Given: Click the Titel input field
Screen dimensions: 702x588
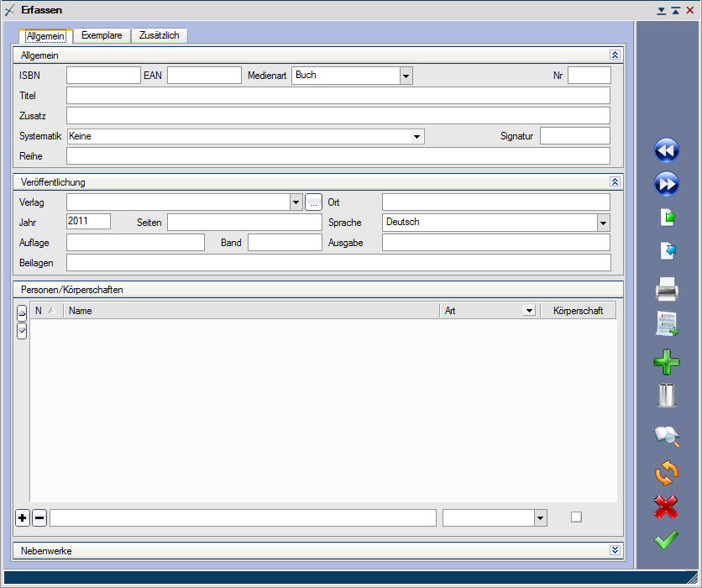Looking at the screenshot, I should pyautogui.click(x=338, y=96).
